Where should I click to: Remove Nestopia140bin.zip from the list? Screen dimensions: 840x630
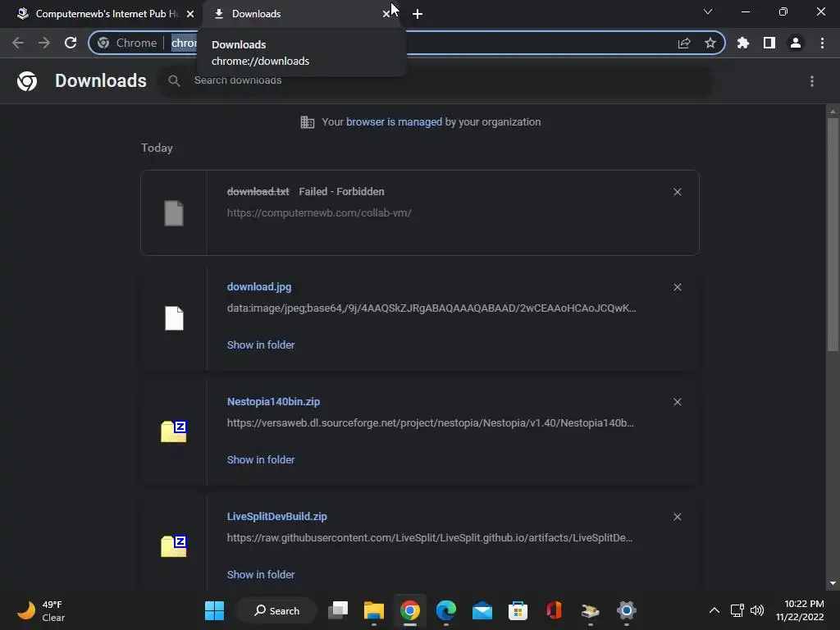pos(677,402)
